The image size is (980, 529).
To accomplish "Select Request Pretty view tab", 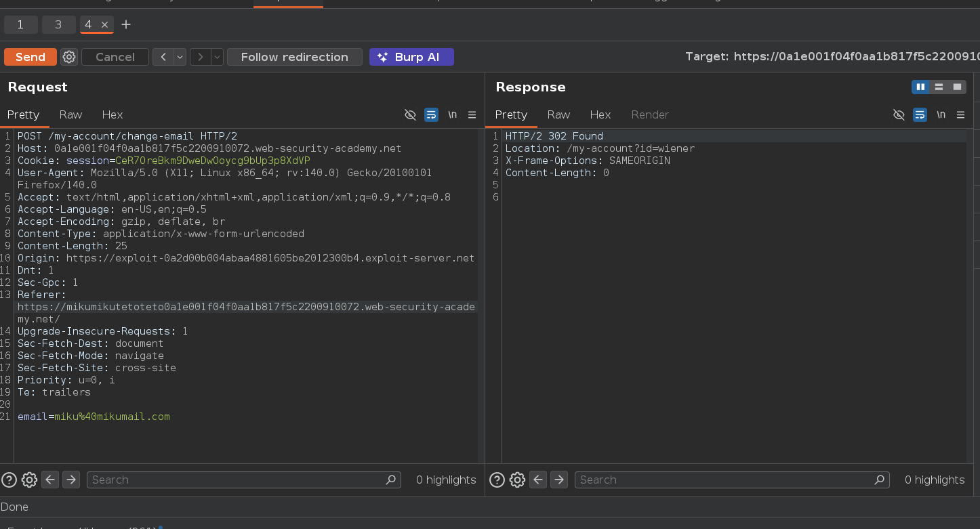I will 24,114.
